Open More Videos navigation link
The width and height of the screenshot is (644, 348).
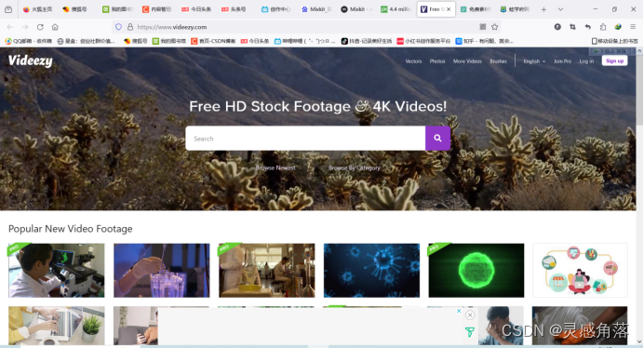tap(467, 61)
